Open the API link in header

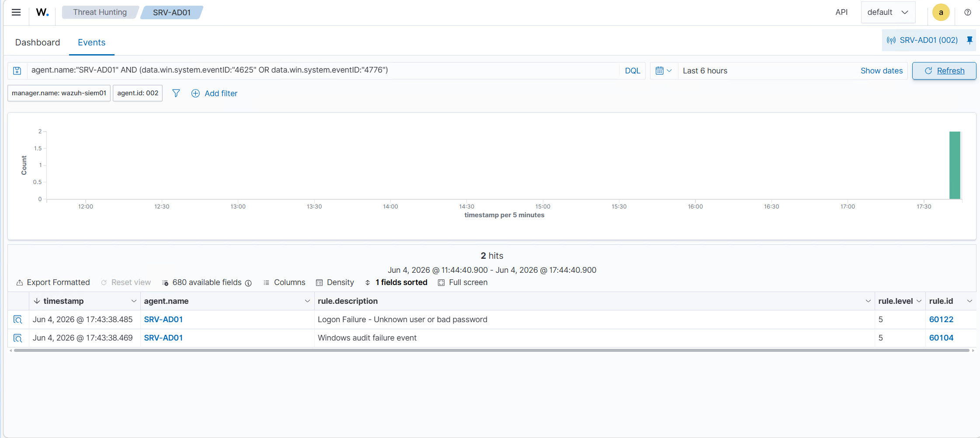click(x=841, y=12)
